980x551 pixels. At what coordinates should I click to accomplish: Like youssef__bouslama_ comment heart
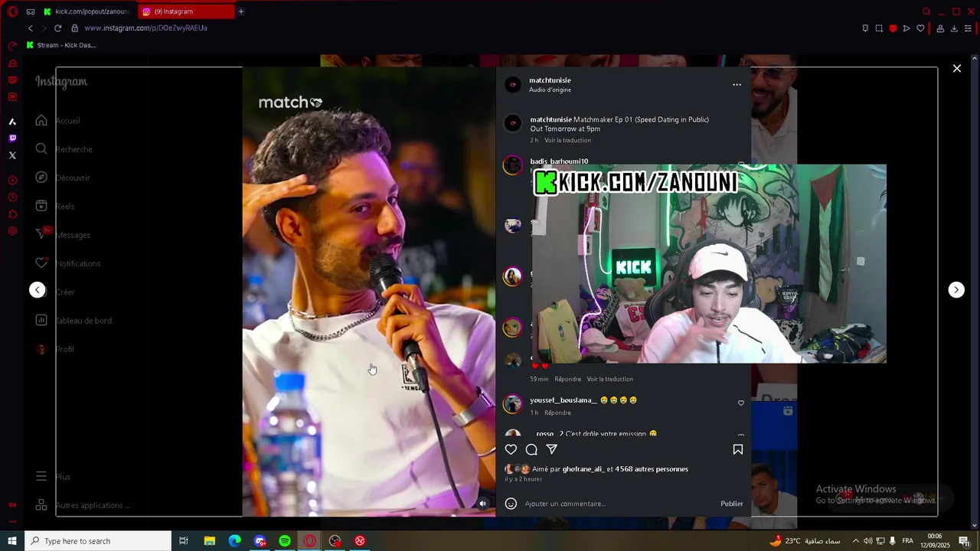pyautogui.click(x=740, y=403)
